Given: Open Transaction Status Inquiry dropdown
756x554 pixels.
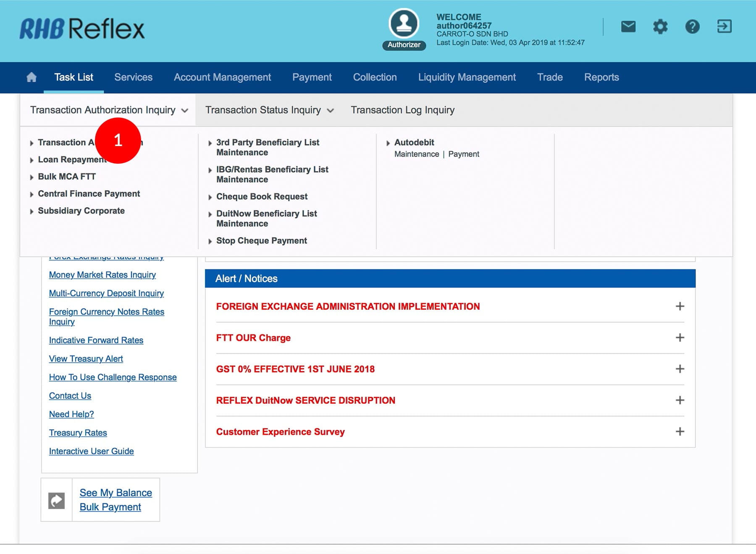Looking at the screenshot, I should [x=269, y=110].
